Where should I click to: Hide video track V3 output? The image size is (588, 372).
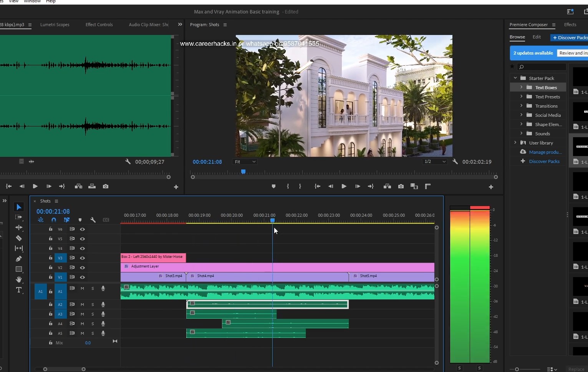[x=82, y=258]
